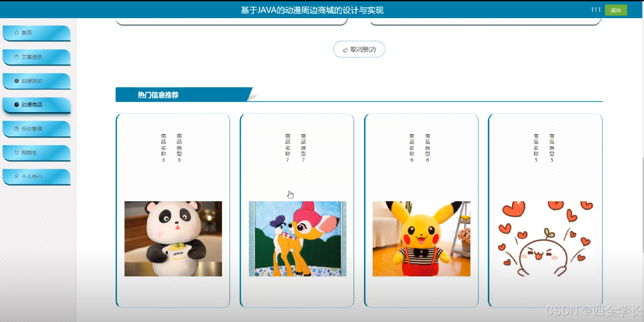Open the Pikachu plush product image
Screen dimensions: 644x322
point(421,239)
